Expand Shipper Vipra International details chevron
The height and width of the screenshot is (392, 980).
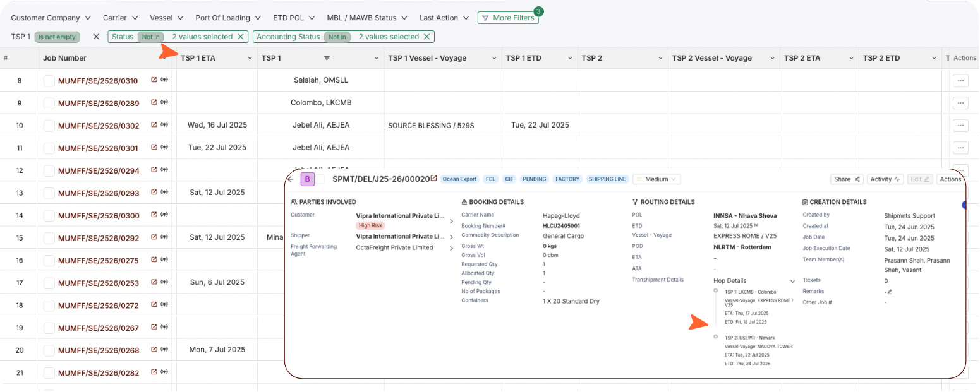pos(451,237)
